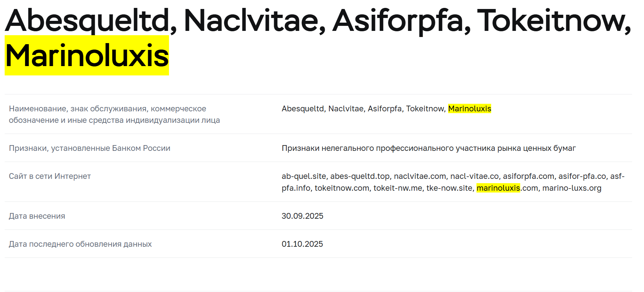The image size is (644, 292).
Task: Click the highlighted Marinoluxis word in the heading
Action: tap(87, 56)
